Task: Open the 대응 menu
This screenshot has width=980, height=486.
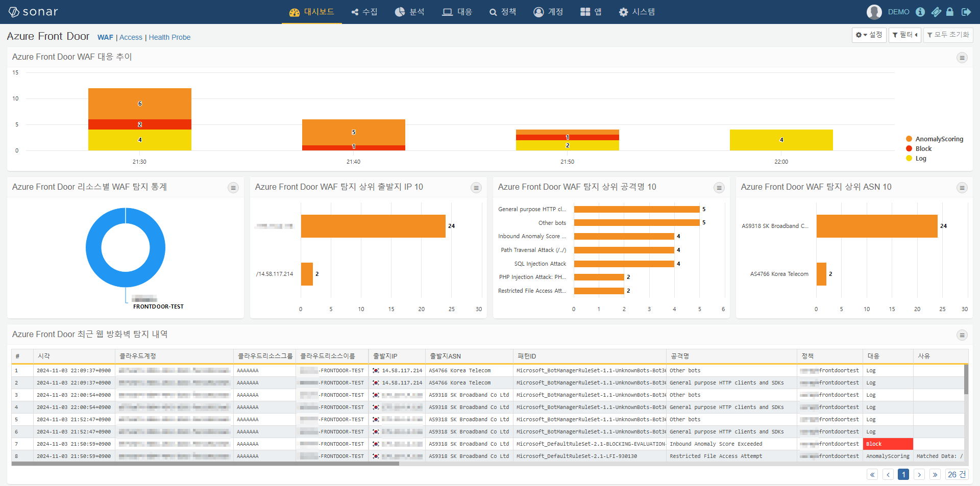Action: tap(457, 12)
